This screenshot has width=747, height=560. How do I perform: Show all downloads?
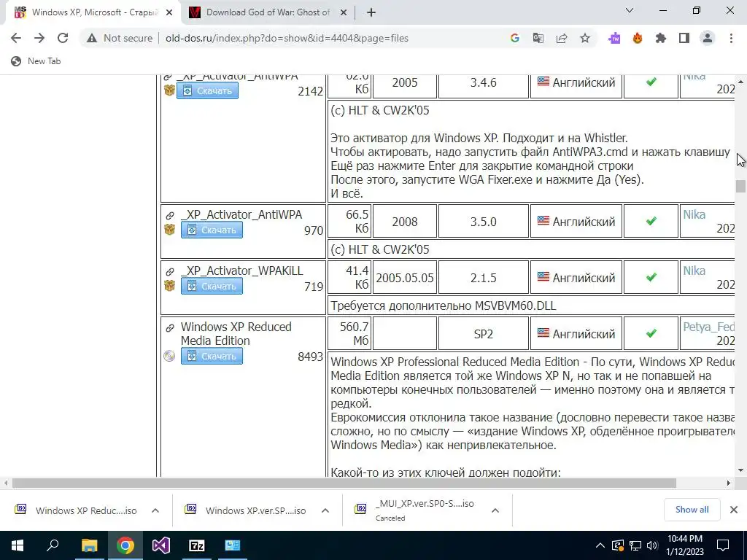pyautogui.click(x=692, y=510)
